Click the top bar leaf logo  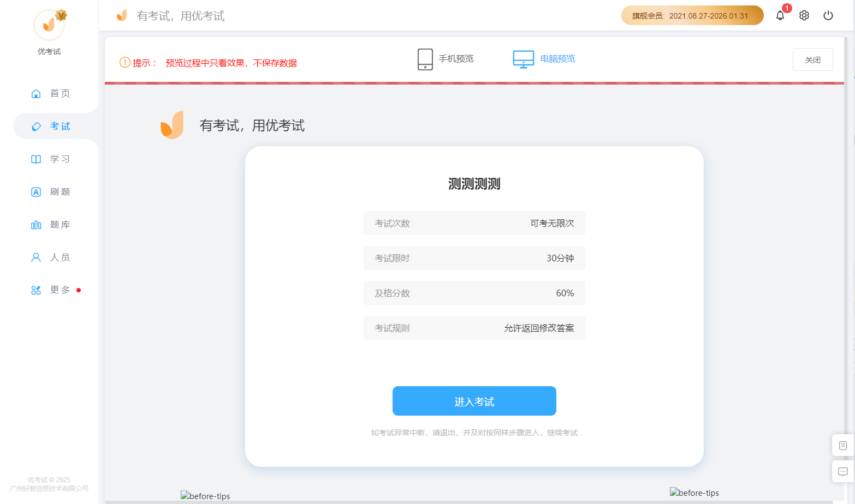[122, 15]
